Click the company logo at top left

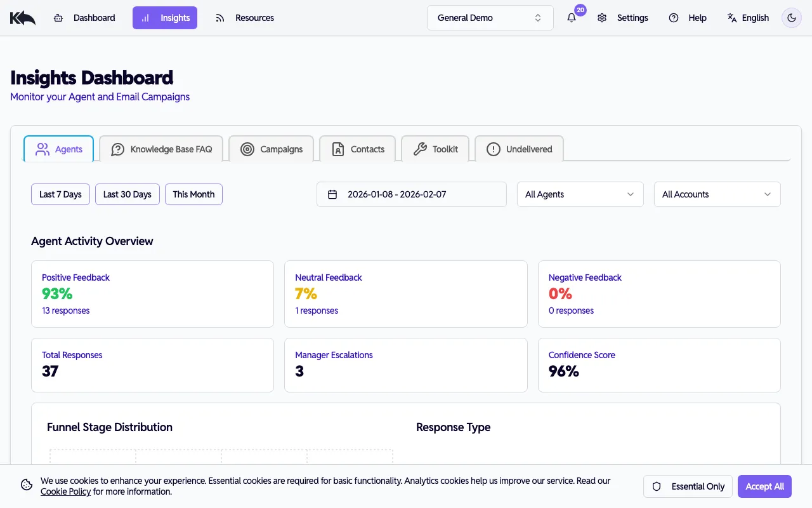pos(22,17)
